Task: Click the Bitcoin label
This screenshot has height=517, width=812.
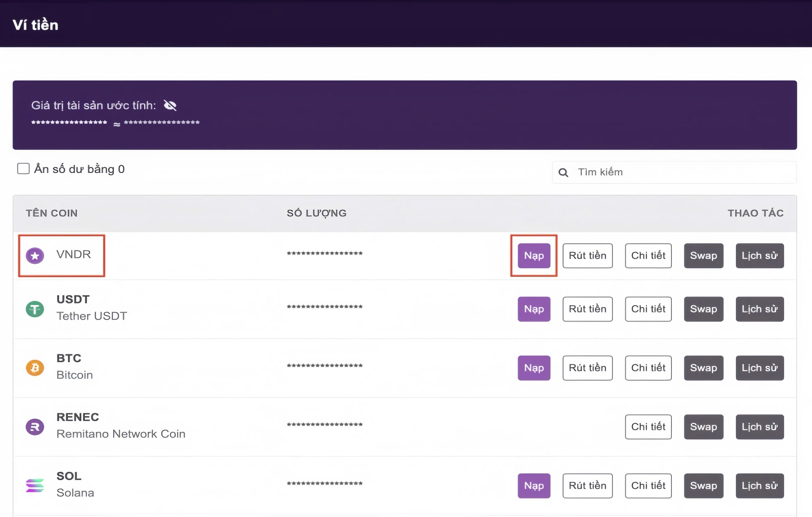Action: click(x=75, y=375)
